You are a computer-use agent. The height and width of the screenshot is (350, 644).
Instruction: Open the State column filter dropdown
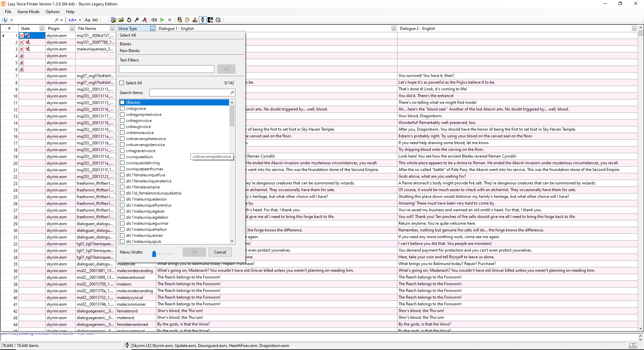click(42, 29)
